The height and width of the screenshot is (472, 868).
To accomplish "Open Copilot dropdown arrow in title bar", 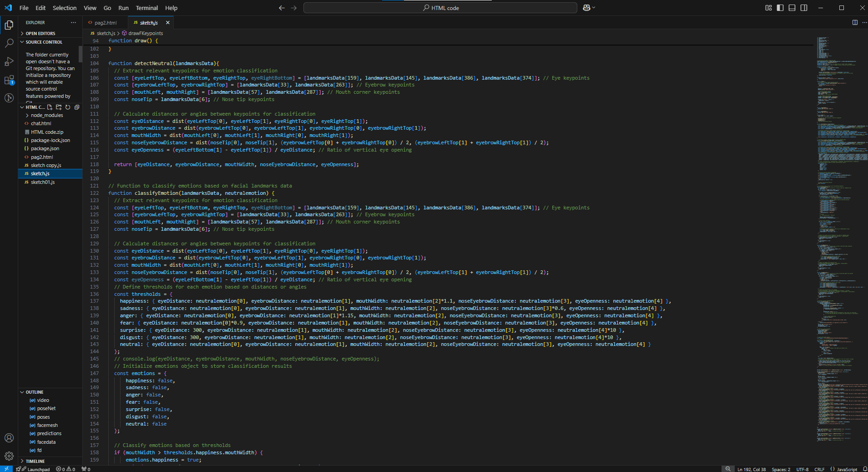I will (594, 8).
